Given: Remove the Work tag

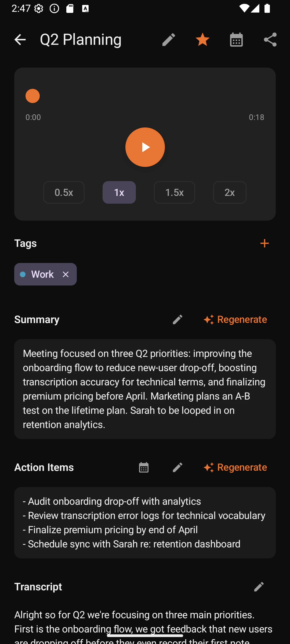Looking at the screenshot, I should pos(66,274).
